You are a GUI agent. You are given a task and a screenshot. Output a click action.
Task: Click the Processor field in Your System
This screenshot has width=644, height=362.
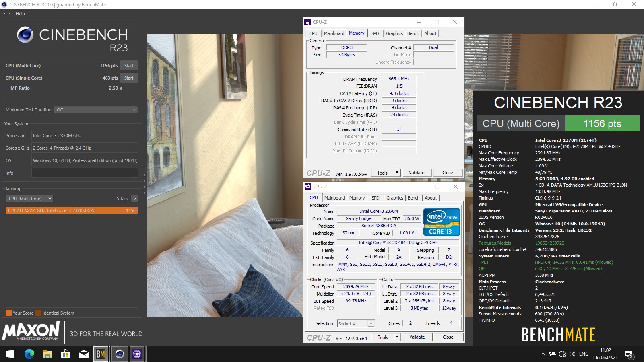point(85,136)
